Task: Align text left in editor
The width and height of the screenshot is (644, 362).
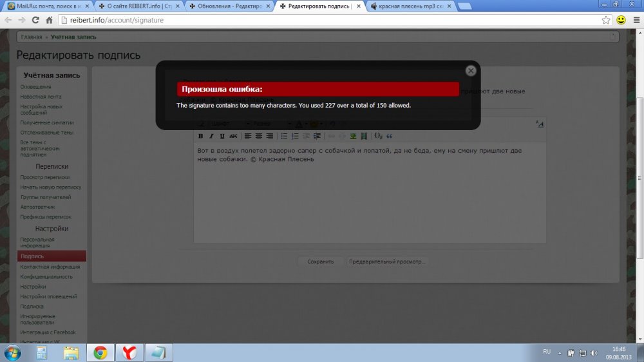Action: pyautogui.click(x=248, y=136)
